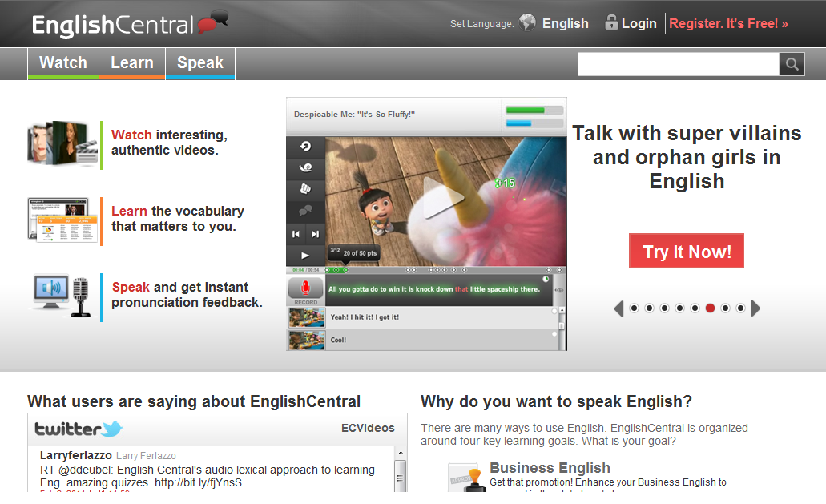Click the highlighted line "All you gotta do to win"
The height and width of the screenshot is (504, 826).
pyautogui.click(x=434, y=289)
